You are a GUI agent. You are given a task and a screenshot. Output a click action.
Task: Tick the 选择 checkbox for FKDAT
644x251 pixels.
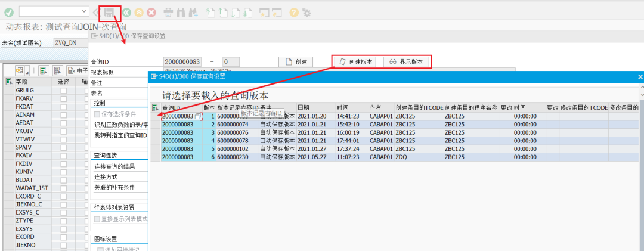coord(64,107)
